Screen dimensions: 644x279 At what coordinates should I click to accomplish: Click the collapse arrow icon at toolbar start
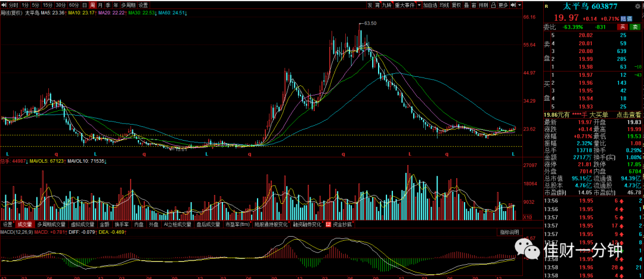pyautogui.click(x=4, y=5)
